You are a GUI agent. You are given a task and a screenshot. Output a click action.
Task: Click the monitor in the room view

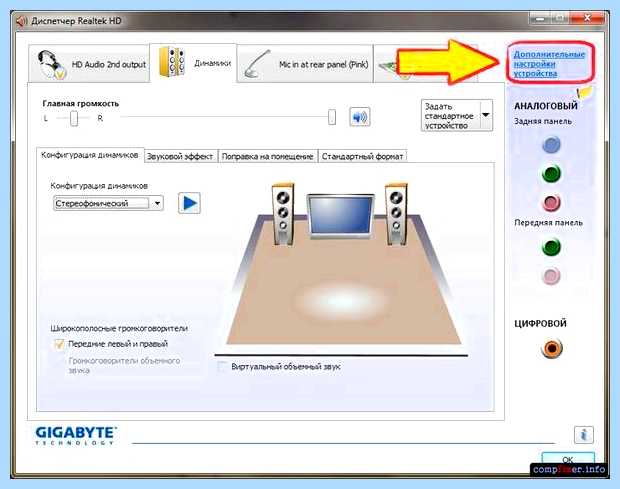(x=340, y=216)
